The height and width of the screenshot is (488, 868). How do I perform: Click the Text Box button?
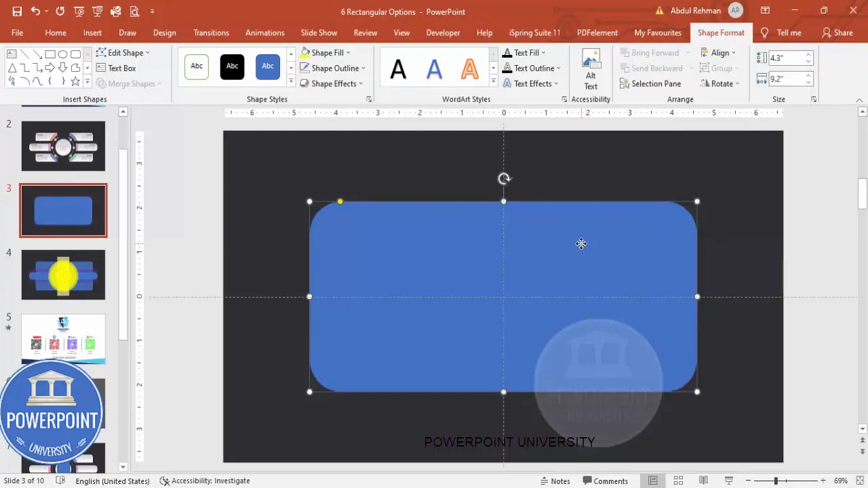point(116,68)
